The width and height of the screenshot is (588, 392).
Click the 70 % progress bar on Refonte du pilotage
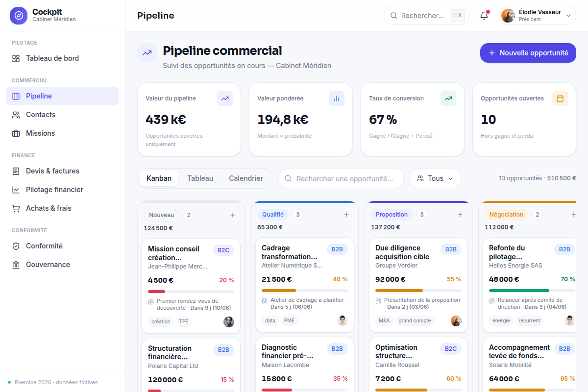pyautogui.click(x=532, y=291)
